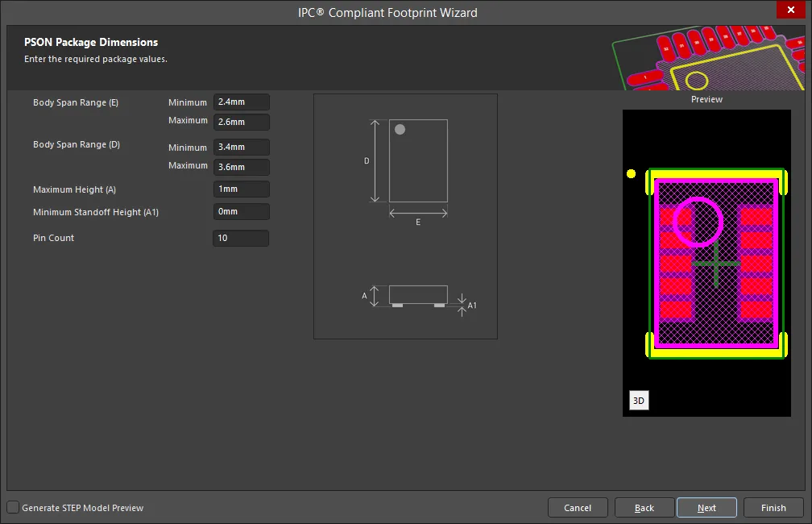Toggle the 3D preview button
The height and width of the screenshot is (524, 812).
(x=639, y=400)
